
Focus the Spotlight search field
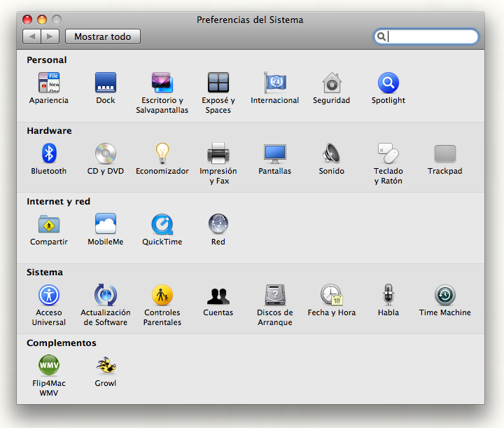pyautogui.click(x=426, y=36)
